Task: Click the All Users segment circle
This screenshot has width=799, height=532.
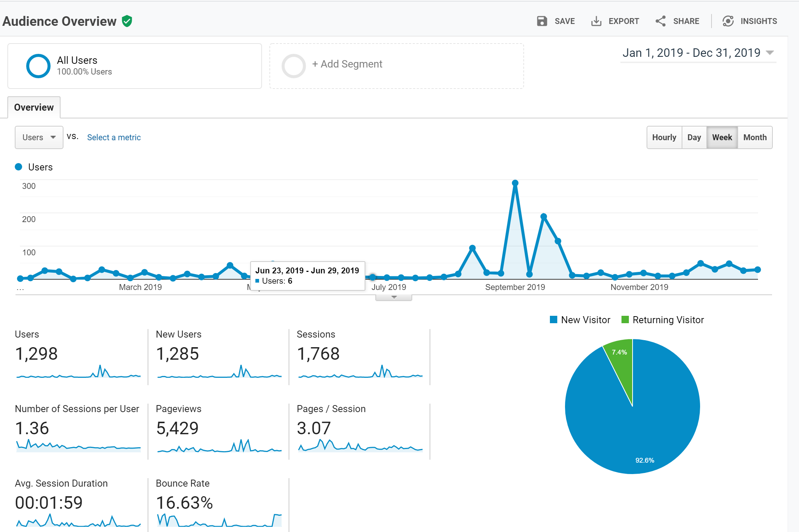Action: tap(38, 66)
